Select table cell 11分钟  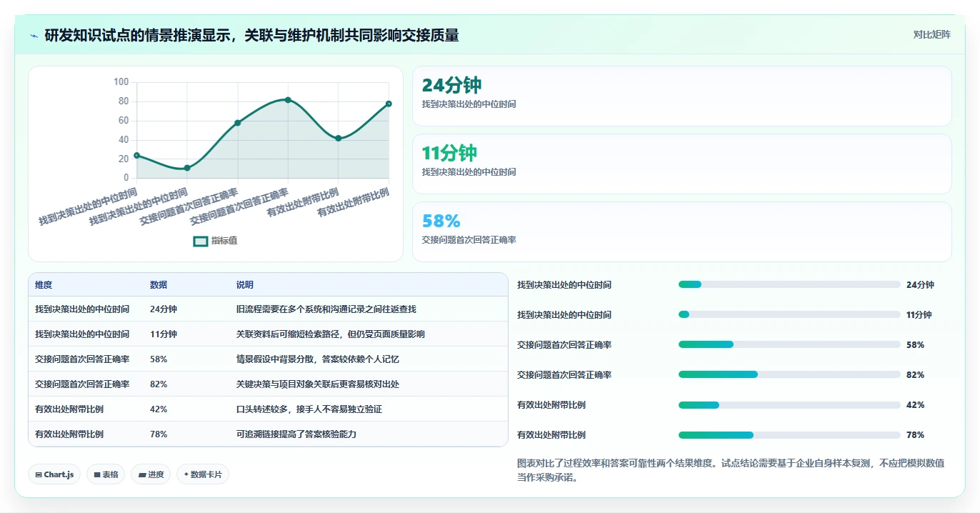pos(164,334)
